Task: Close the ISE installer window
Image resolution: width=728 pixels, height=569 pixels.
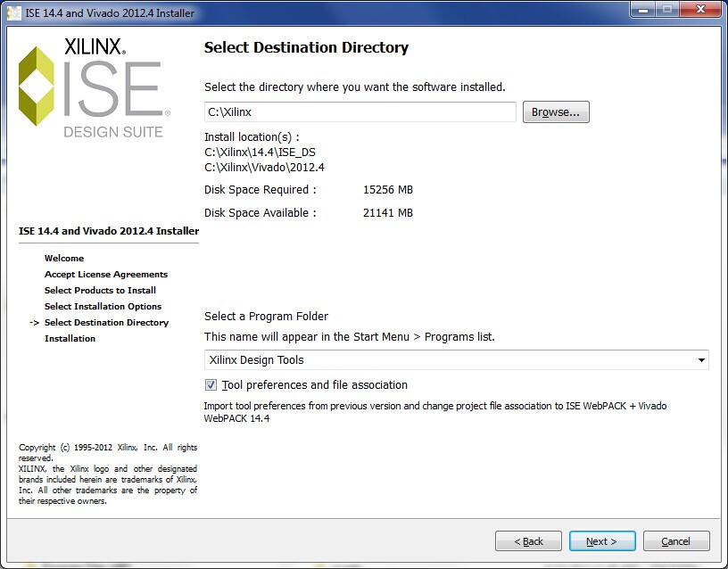Action: 699,10
